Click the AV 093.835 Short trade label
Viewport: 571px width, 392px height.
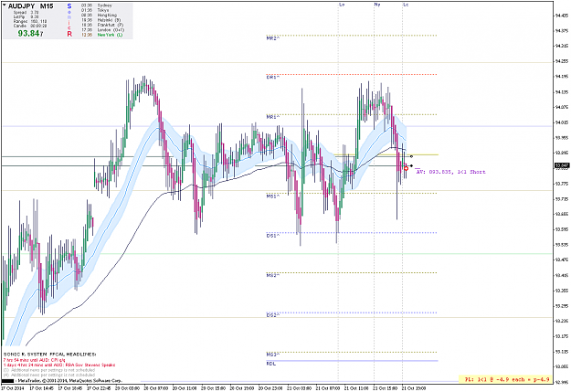[x=450, y=172]
